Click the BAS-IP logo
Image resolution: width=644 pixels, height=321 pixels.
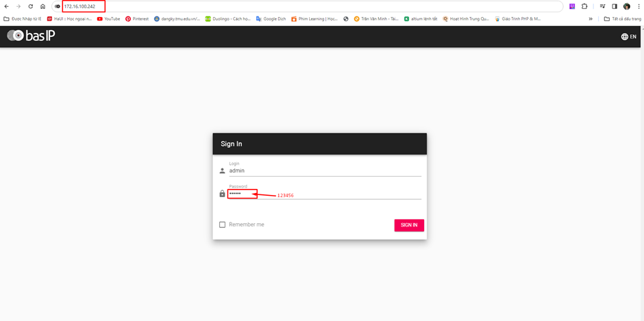(x=31, y=36)
